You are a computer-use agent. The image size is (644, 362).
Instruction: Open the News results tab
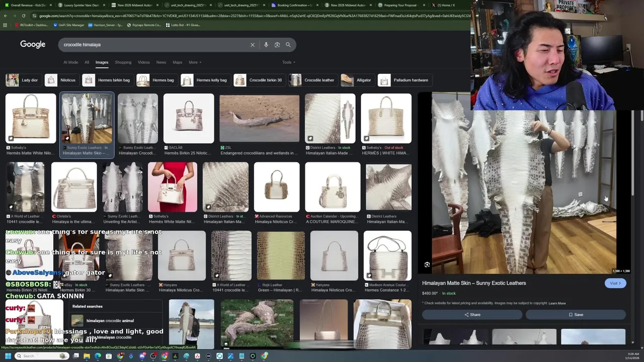(x=161, y=62)
